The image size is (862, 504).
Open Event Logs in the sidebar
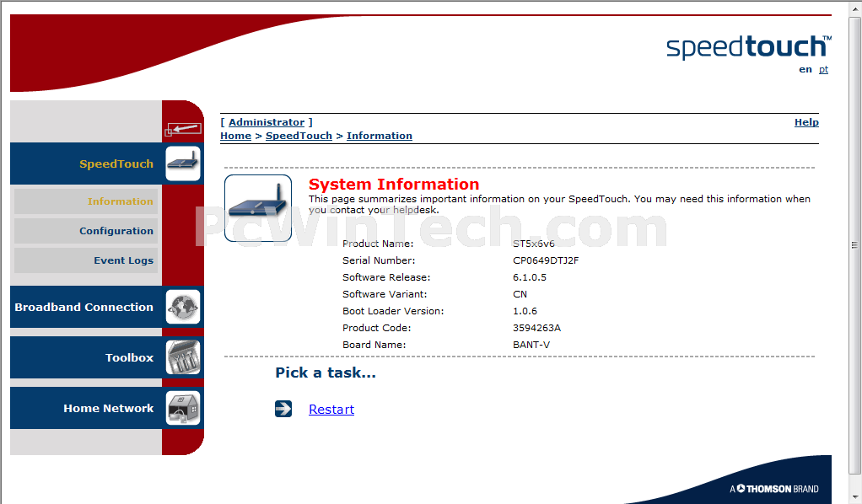(x=86, y=260)
